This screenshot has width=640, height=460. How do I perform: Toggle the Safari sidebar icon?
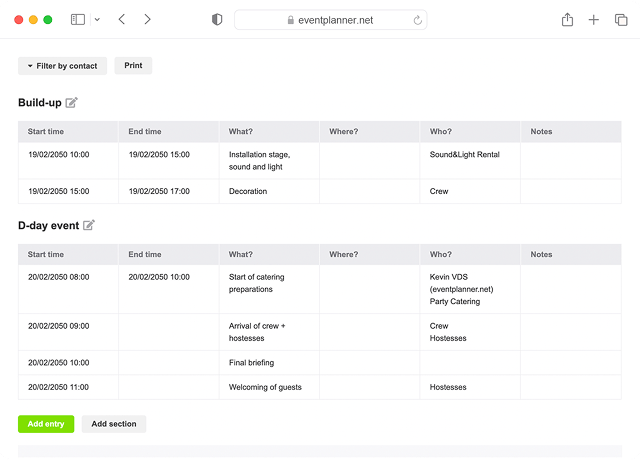78,20
